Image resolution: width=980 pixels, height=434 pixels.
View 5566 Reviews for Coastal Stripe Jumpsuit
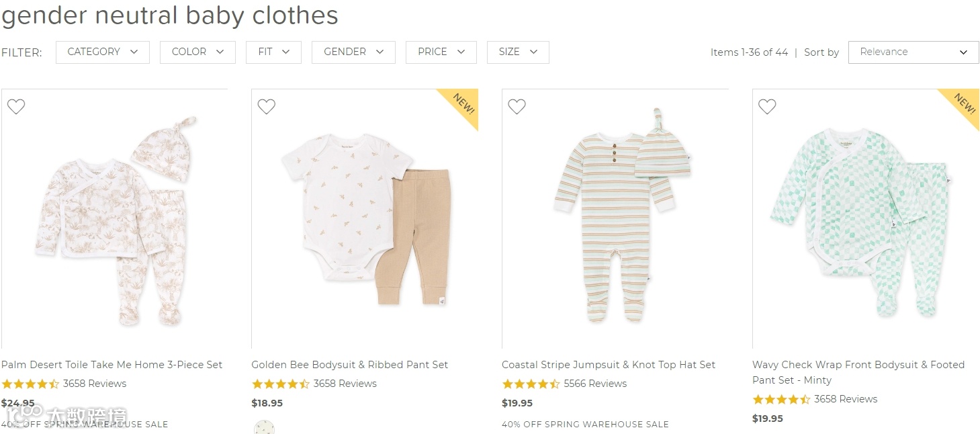click(595, 384)
